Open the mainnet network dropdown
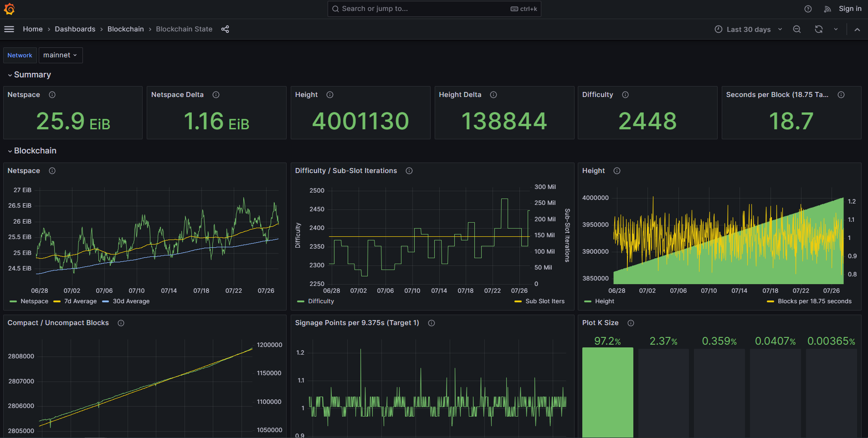This screenshot has height=438, width=868. 60,55
